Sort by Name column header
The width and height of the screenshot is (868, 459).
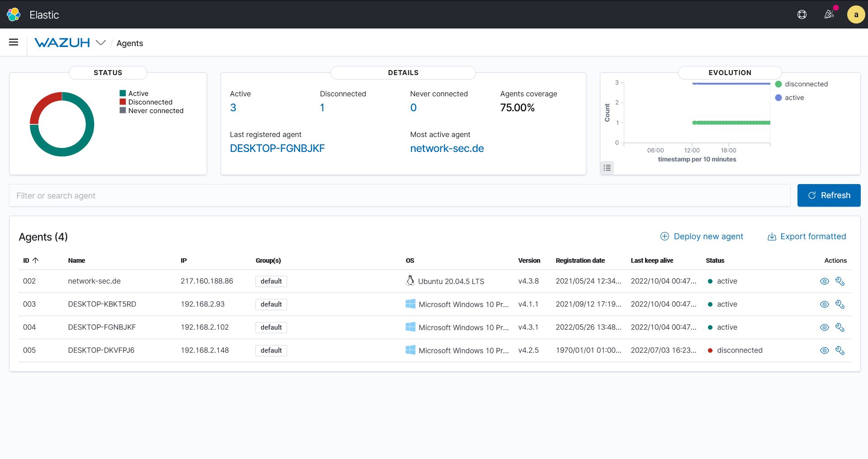pos(76,260)
